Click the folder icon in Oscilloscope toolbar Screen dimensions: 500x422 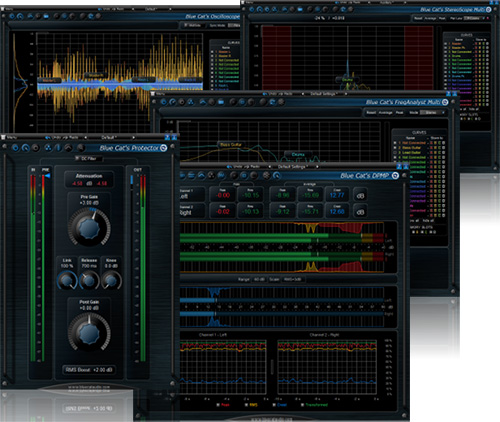point(46,16)
